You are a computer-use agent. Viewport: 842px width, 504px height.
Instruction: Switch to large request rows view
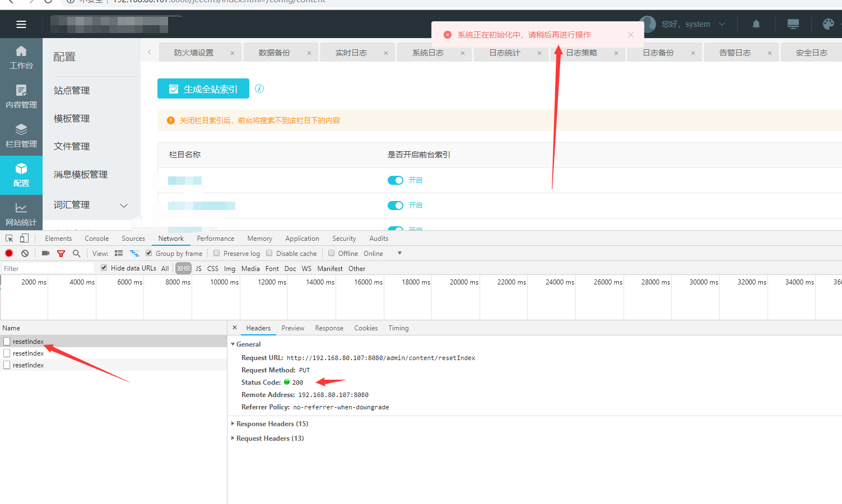[119, 254]
